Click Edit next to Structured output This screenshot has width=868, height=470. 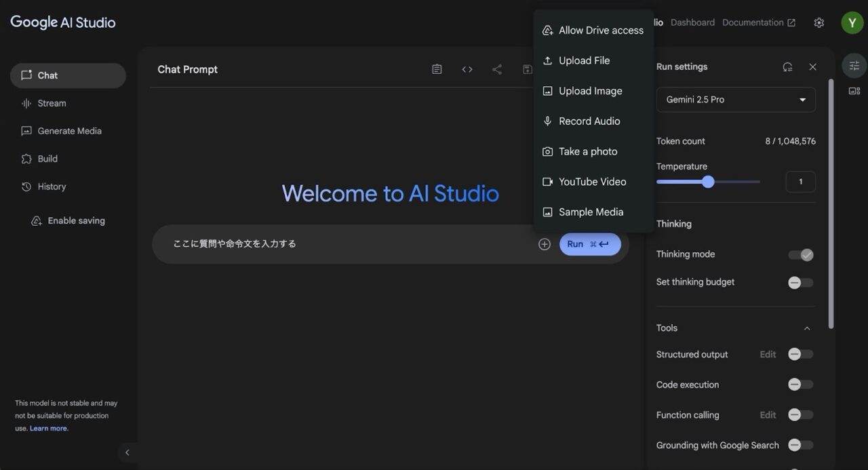pos(768,354)
